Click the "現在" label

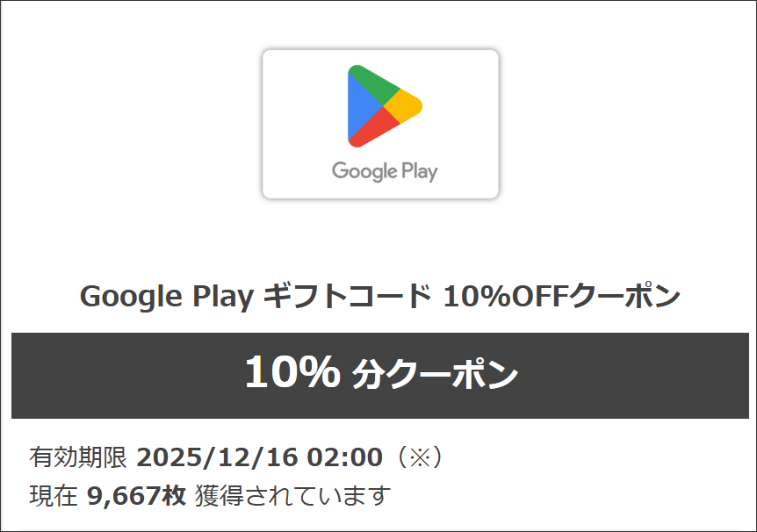[54, 496]
